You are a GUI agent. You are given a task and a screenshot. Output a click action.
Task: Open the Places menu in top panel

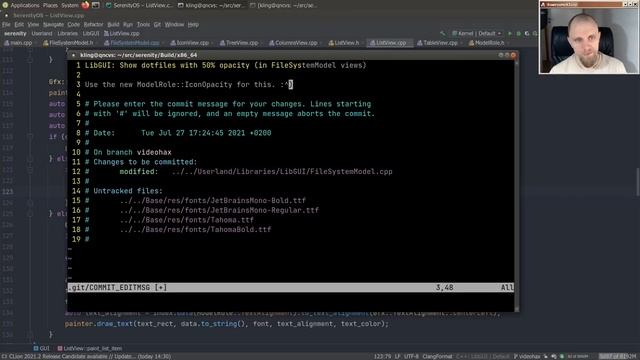point(50,5)
